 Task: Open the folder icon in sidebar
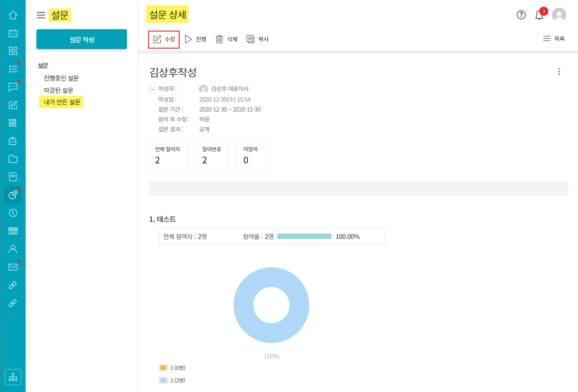[13, 159]
